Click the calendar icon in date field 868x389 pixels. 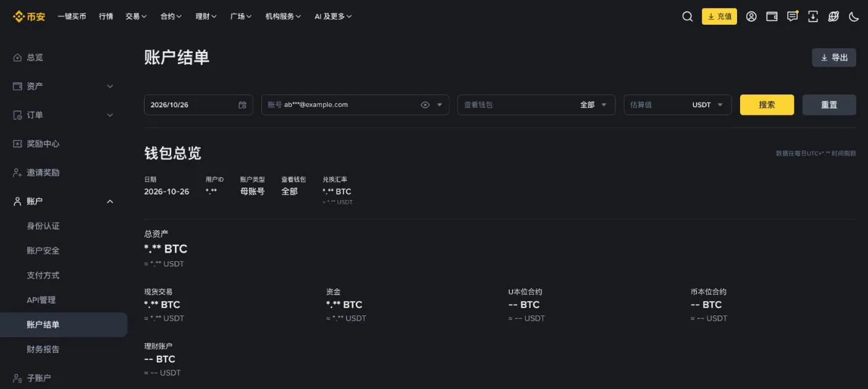(x=242, y=105)
